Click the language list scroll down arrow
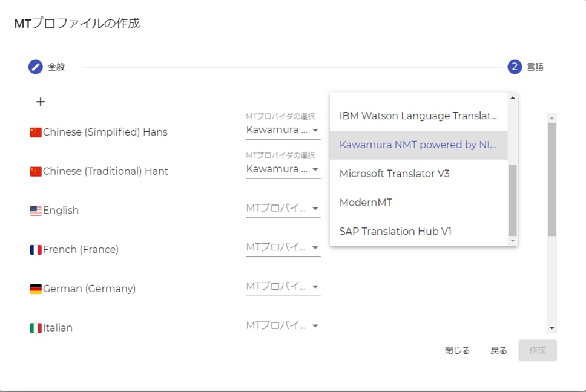586x392 pixels. 551,328
